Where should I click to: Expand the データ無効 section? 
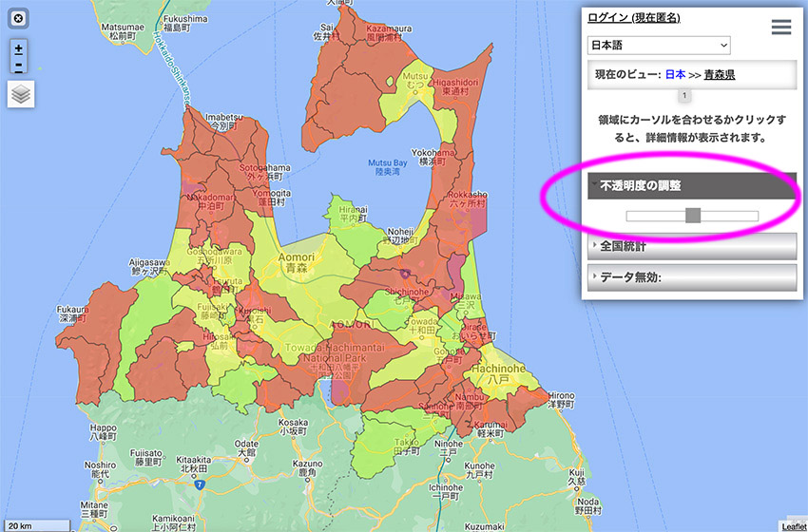tap(691, 277)
